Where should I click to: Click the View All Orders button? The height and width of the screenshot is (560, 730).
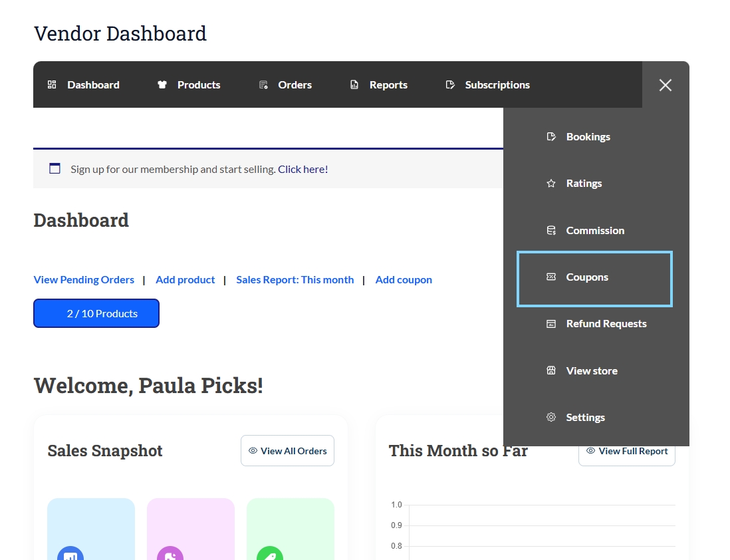pyautogui.click(x=287, y=451)
